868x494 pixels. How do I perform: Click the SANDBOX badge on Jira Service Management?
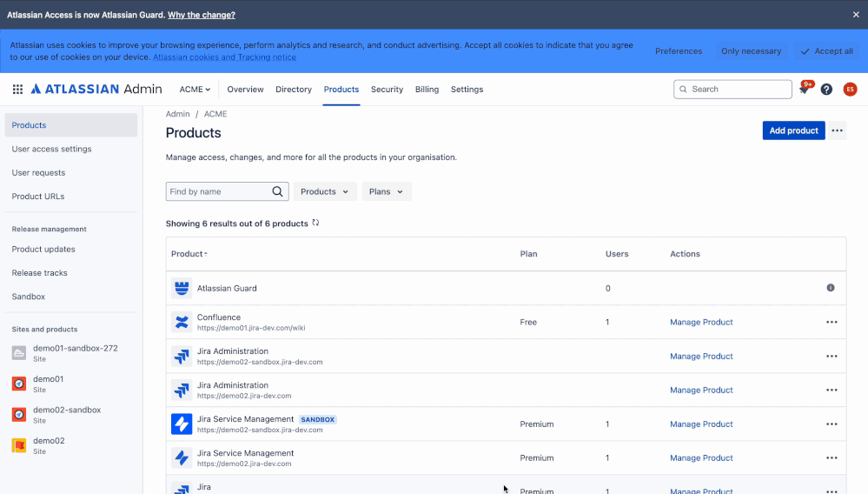point(318,420)
